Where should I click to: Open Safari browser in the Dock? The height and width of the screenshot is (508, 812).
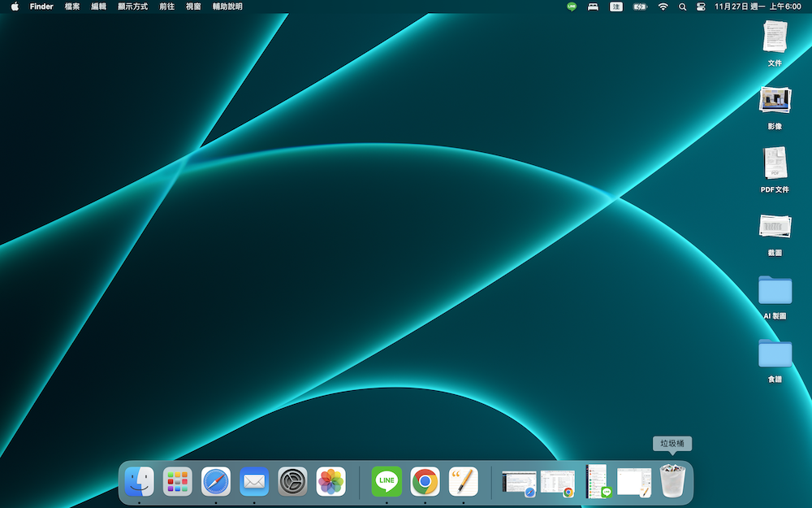click(216, 481)
